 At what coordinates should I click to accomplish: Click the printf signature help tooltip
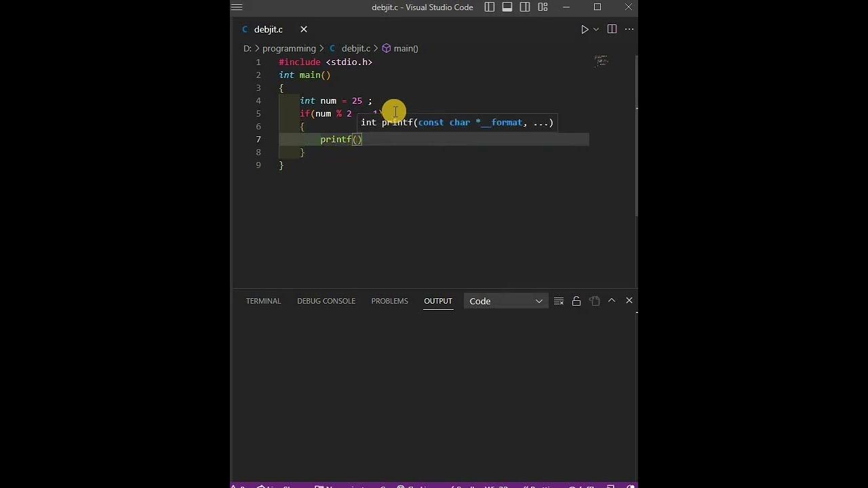(457, 123)
